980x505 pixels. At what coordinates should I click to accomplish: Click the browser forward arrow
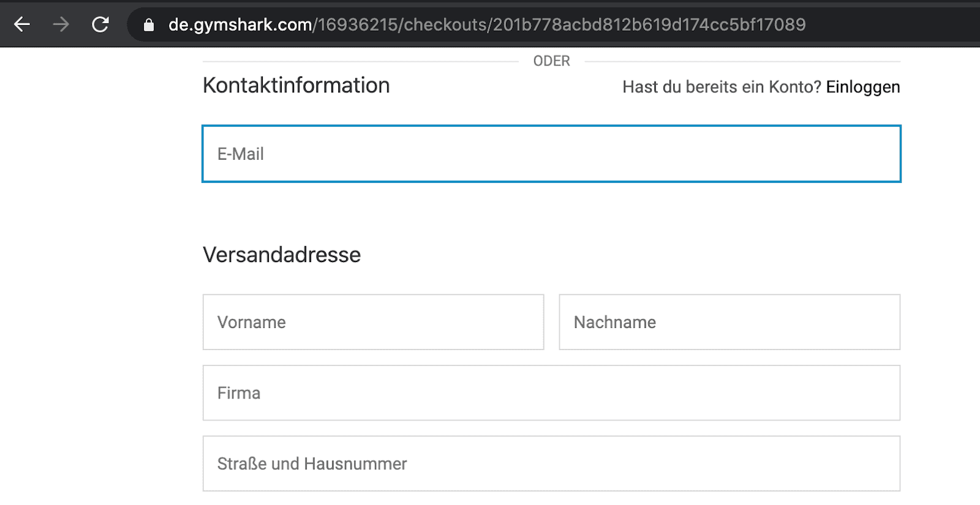click(61, 24)
